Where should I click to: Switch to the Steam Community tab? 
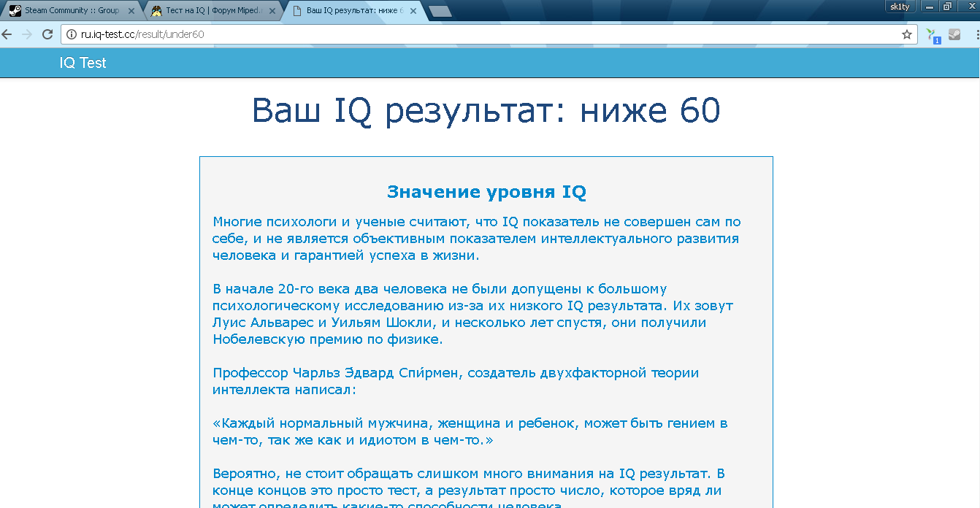tap(71, 11)
